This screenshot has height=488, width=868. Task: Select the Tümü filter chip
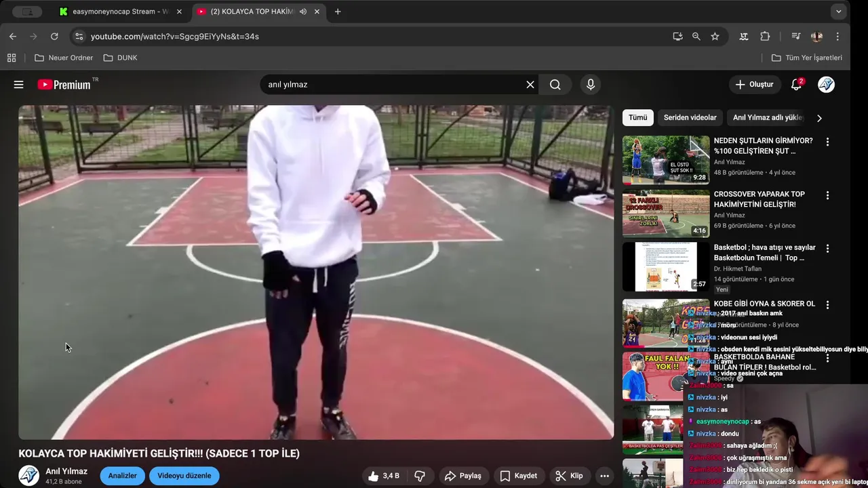[x=638, y=118]
